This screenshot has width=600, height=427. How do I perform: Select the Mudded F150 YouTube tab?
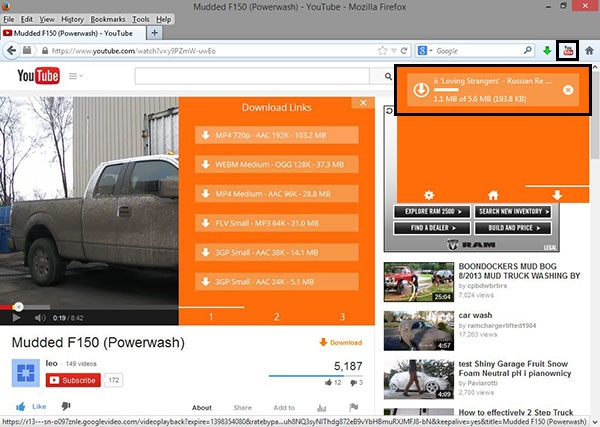pyautogui.click(x=73, y=33)
